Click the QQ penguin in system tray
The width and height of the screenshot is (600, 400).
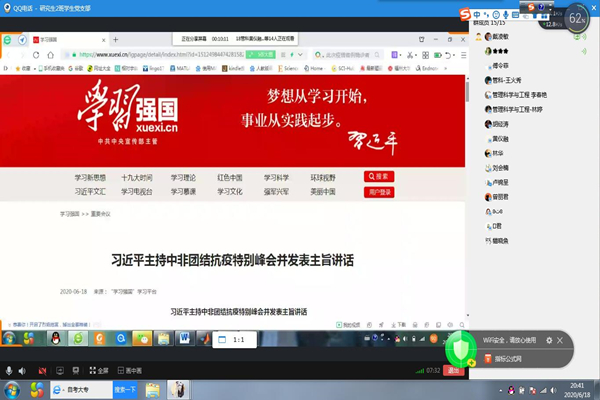[x=511, y=390]
